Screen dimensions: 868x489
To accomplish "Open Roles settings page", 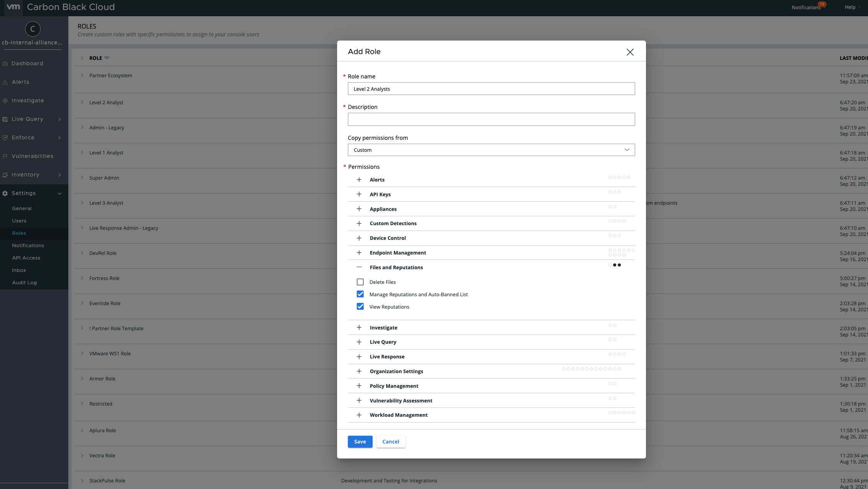I will click(x=19, y=233).
